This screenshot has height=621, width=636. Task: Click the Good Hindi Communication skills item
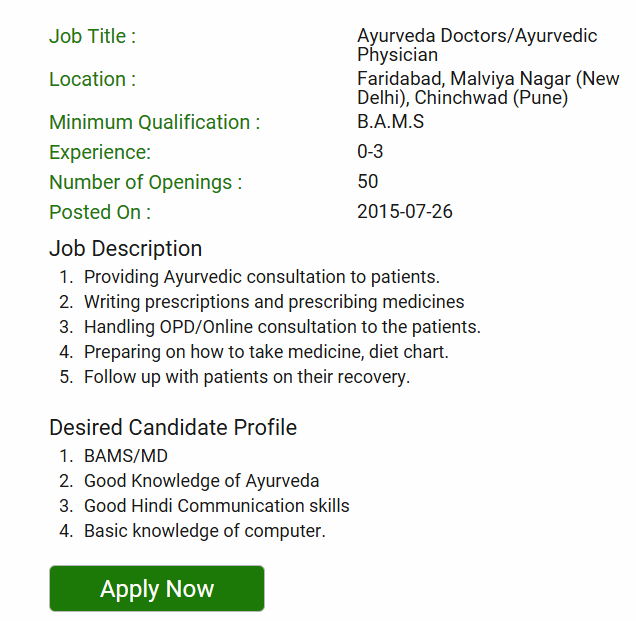pos(217,505)
